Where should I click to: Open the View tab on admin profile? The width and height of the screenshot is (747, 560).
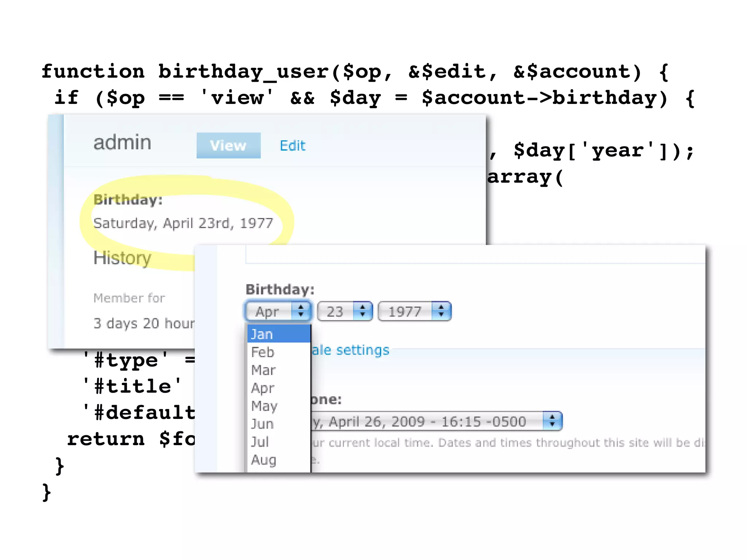[228, 145]
